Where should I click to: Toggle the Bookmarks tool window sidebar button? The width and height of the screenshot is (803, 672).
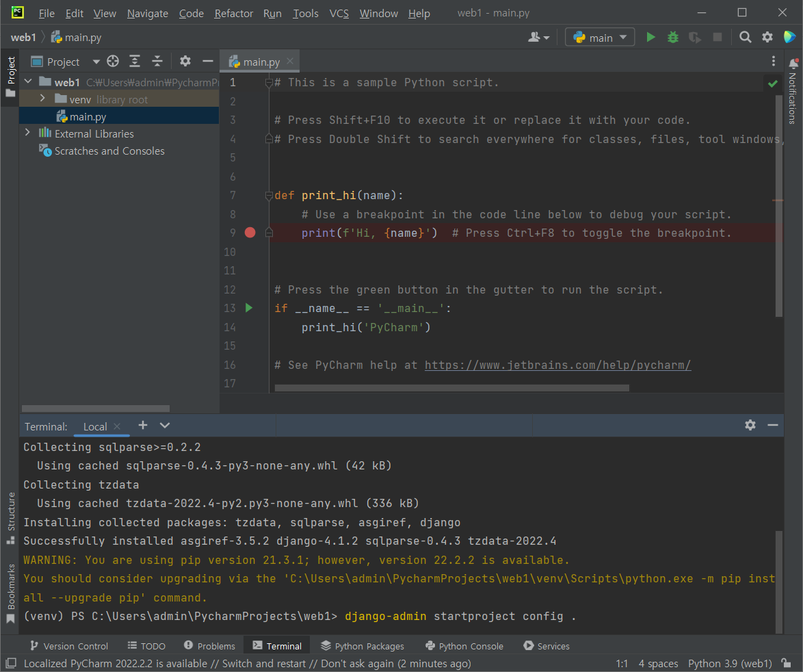pos(10,593)
